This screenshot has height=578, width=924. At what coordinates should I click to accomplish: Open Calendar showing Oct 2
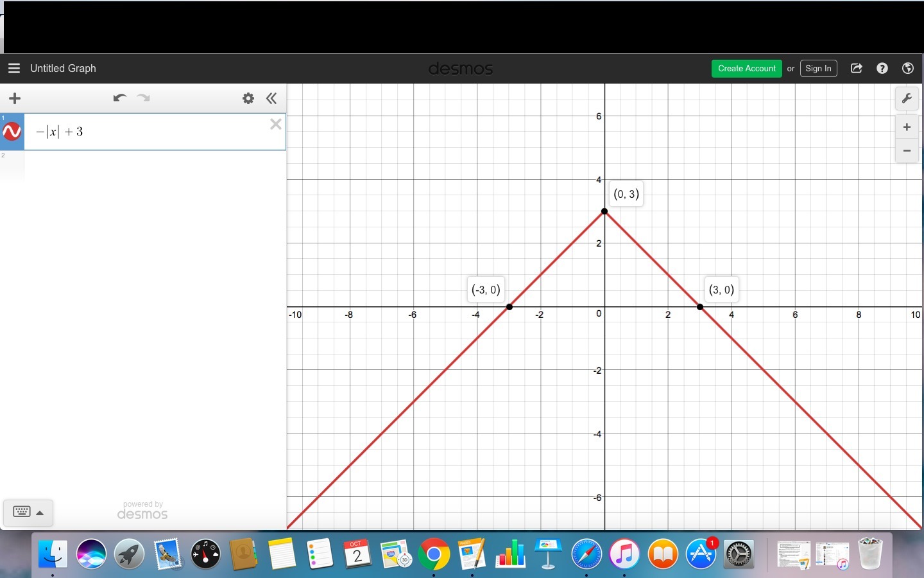click(x=357, y=554)
